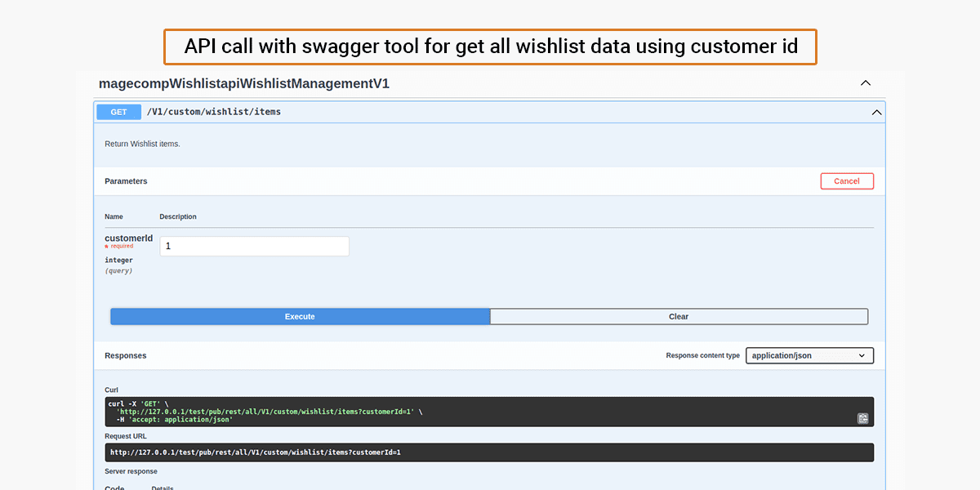980x490 pixels.
Task: Click the GET method badge
Action: pos(119,112)
